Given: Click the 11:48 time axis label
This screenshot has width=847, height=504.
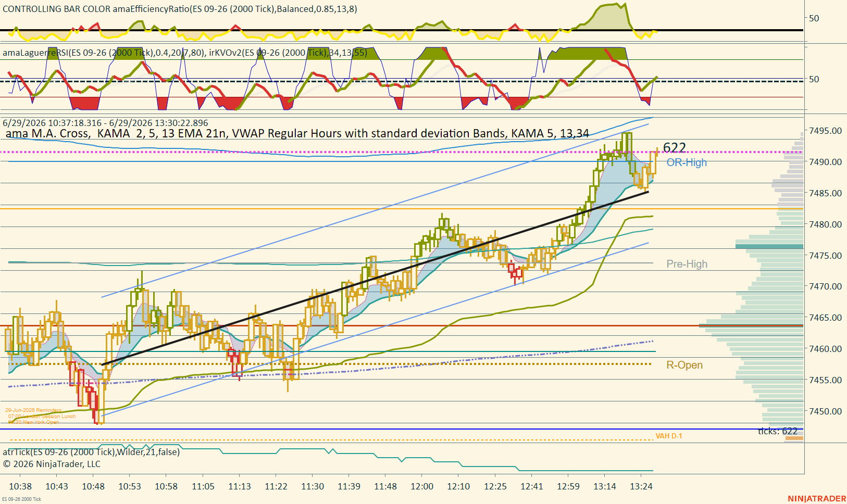Looking at the screenshot, I should [385, 486].
